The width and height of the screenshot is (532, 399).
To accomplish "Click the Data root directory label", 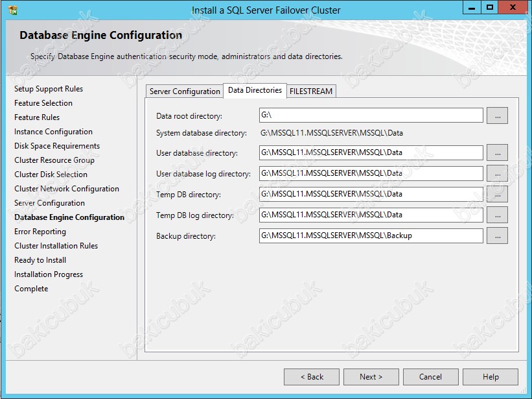I will tap(189, 116).
